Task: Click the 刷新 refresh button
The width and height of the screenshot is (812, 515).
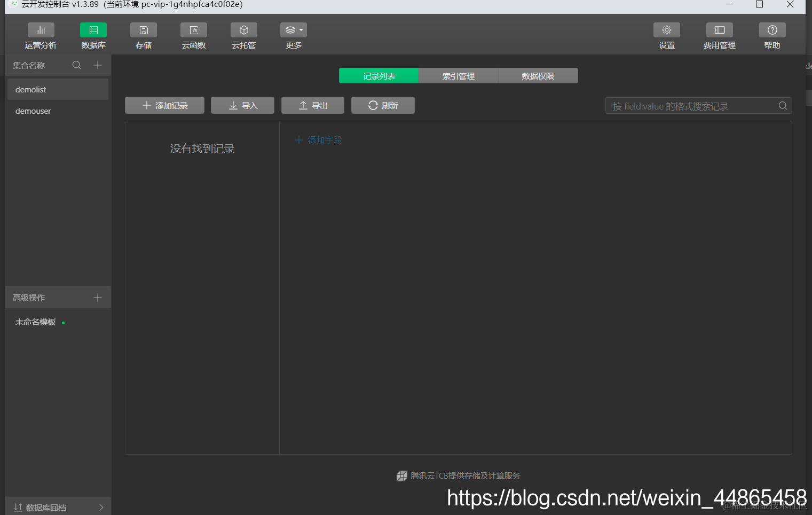Action: 383,105
